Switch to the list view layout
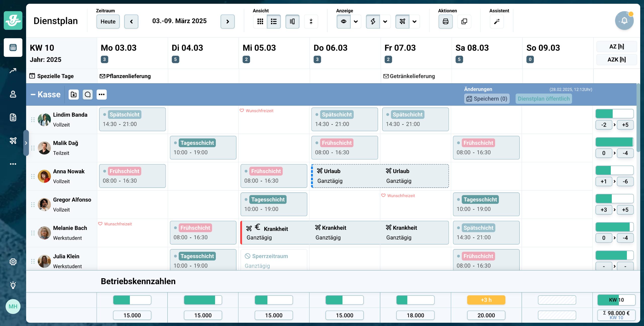 pyautogui.click(x=274, y=21)
